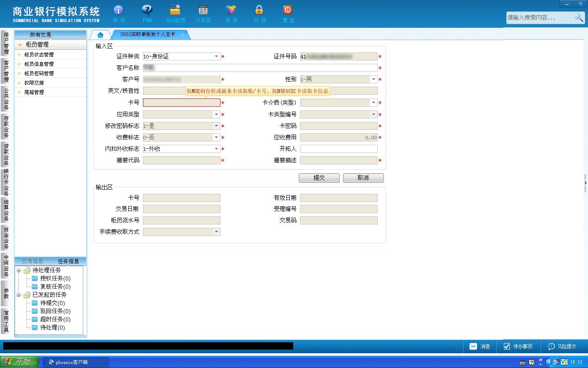Launch the 计算器 calculator tool
This screenshot has height=368, width=588.
point(203,13)
